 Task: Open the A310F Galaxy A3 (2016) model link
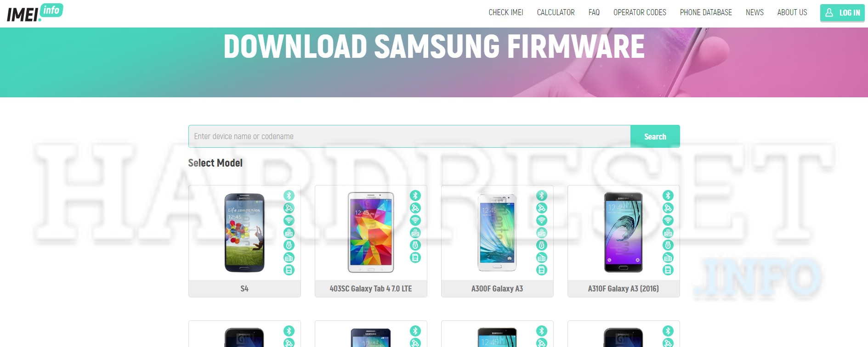(624, 289)
